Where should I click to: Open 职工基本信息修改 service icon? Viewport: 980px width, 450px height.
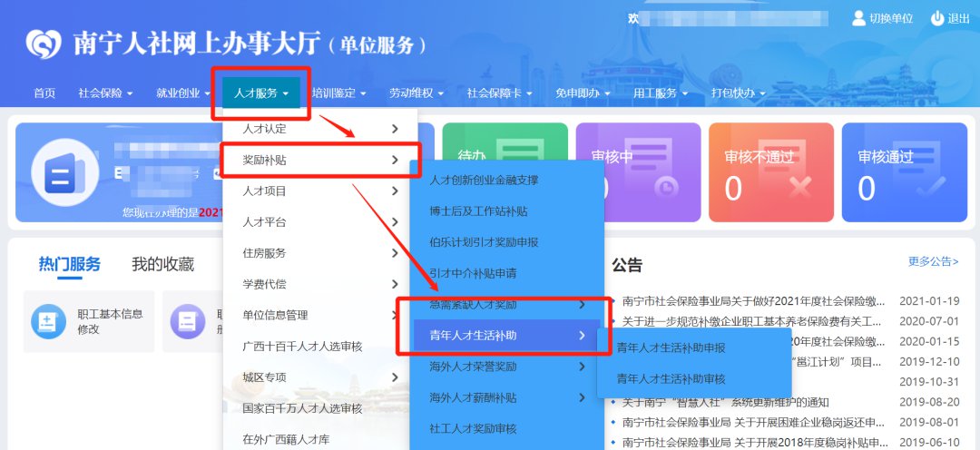pyautogui.click(x=48, y=321)
